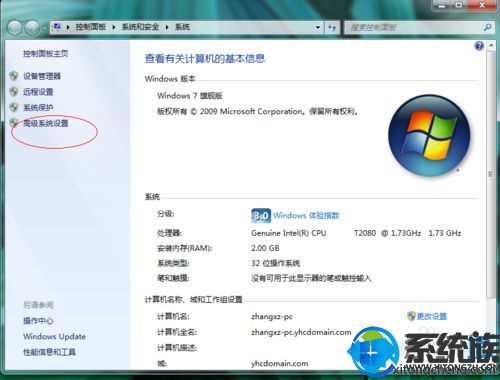Viewport: 500px width, 380px height.
Task: Open 远程设置 link
Action: point(38,92)
